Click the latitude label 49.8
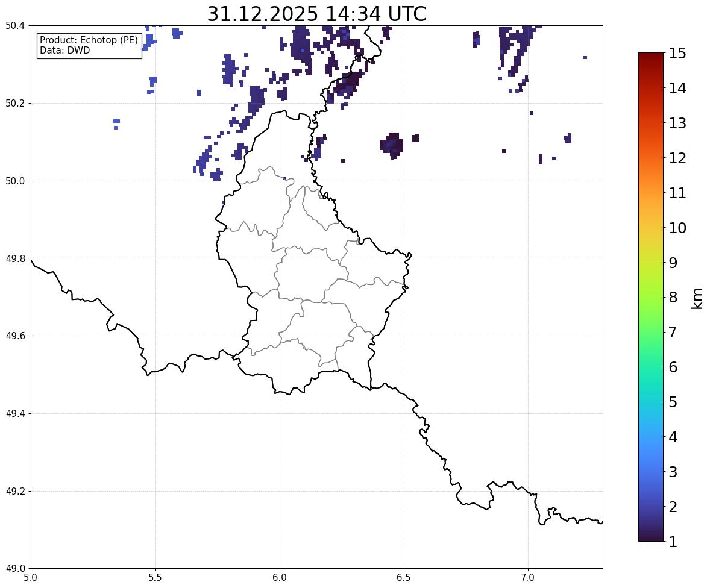Image resolution: width=710 pixels, height=588 pixels. [x=14, y=258]
